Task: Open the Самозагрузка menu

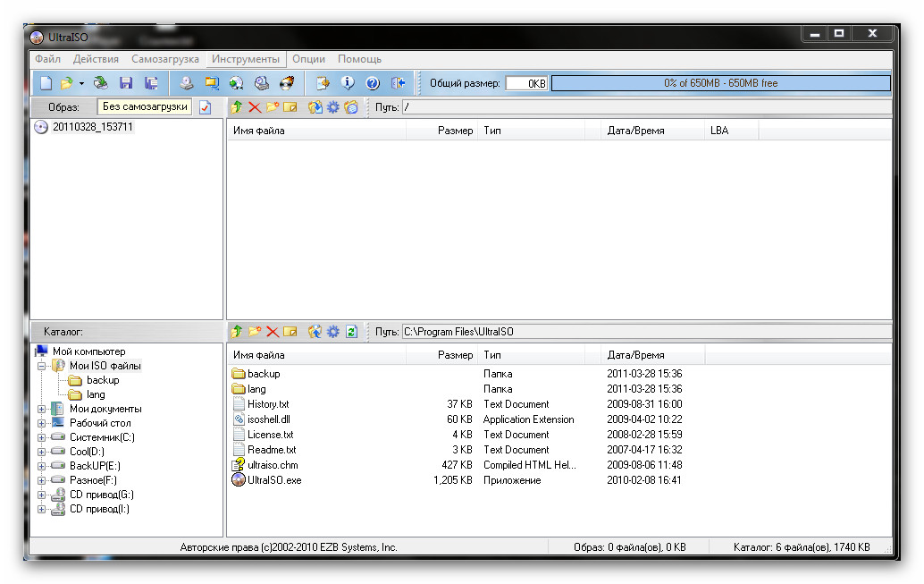Action: coord(164,59)
